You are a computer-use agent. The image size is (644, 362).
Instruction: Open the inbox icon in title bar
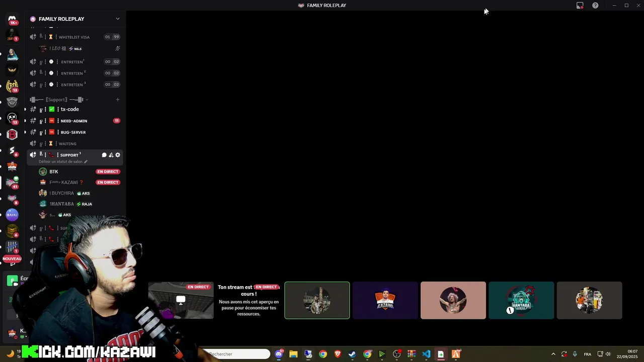pos(580,6)
